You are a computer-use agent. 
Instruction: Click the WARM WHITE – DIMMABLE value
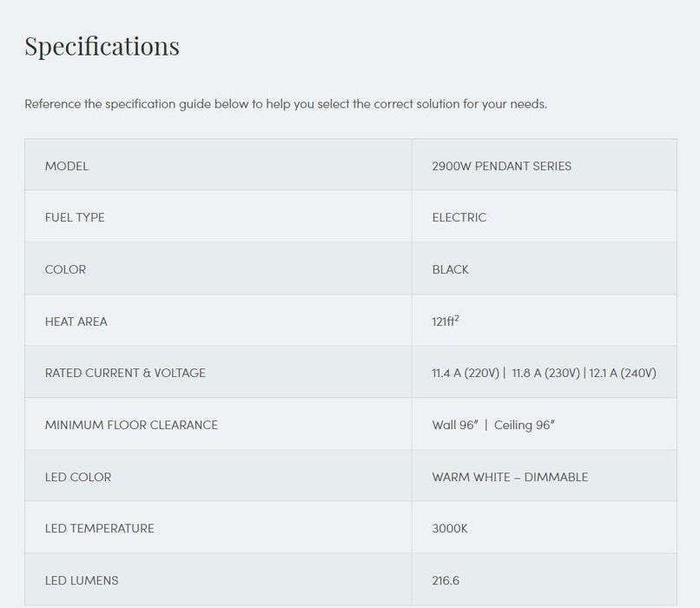coord(510,477)
